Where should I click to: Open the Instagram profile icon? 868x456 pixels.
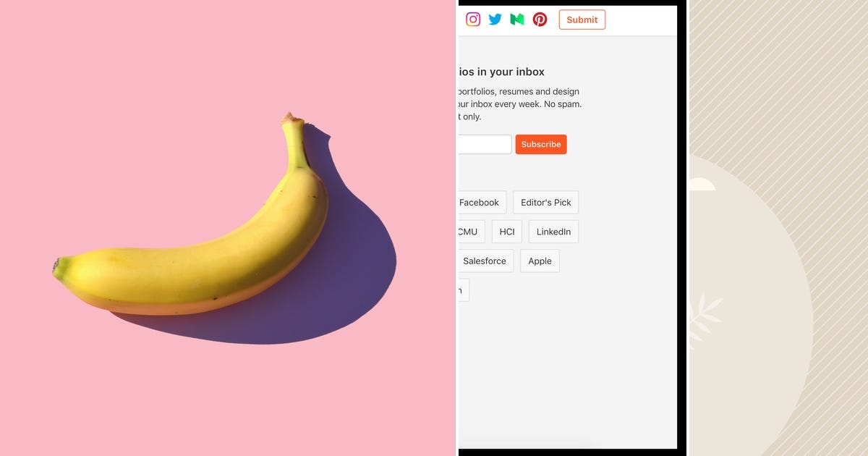pyautogui.click(x=473, y=20)
